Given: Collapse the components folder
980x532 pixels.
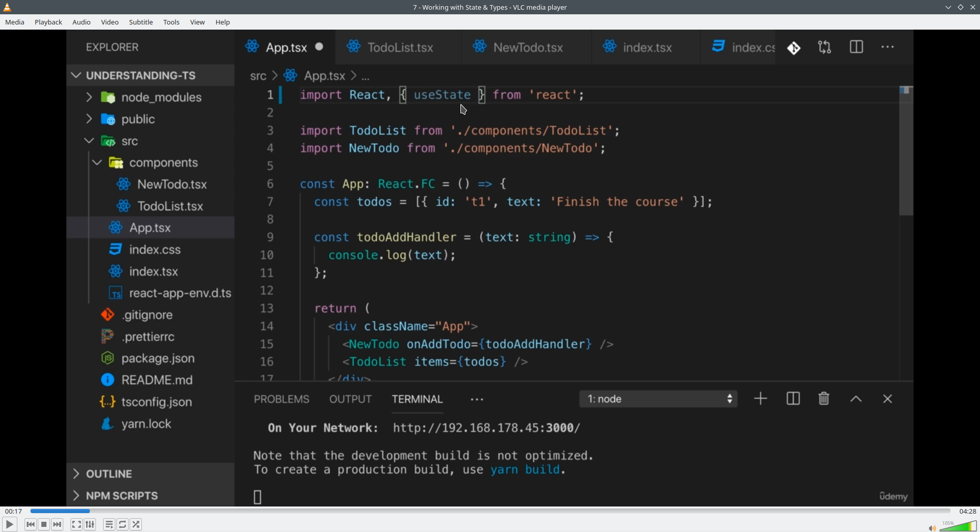Looking at the screenshot, I should [x=151, y=163].
